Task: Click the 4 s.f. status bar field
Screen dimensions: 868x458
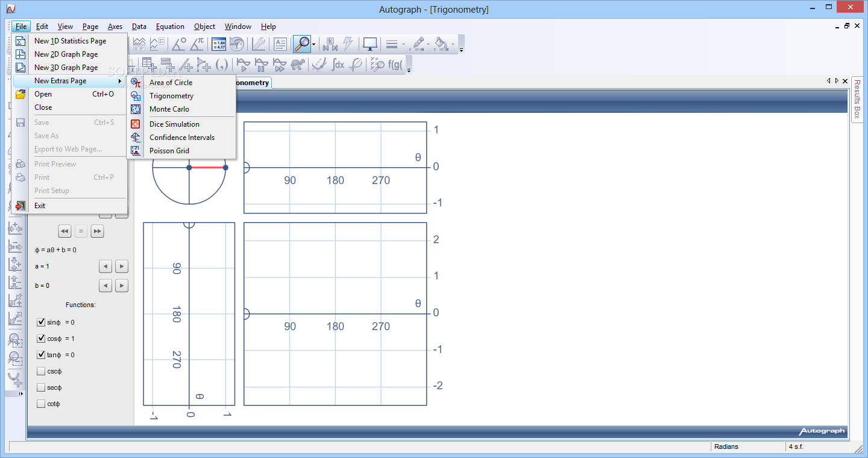Action: pos(817,447)
